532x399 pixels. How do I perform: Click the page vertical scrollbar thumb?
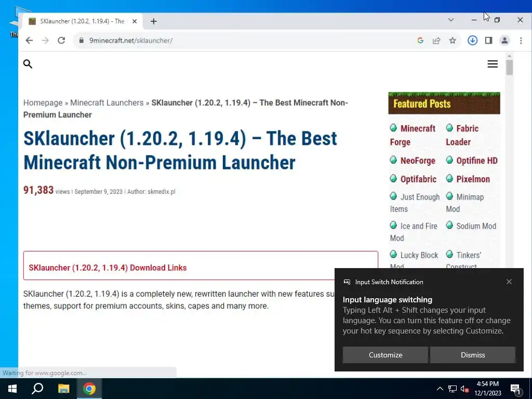tap(509, 67)
